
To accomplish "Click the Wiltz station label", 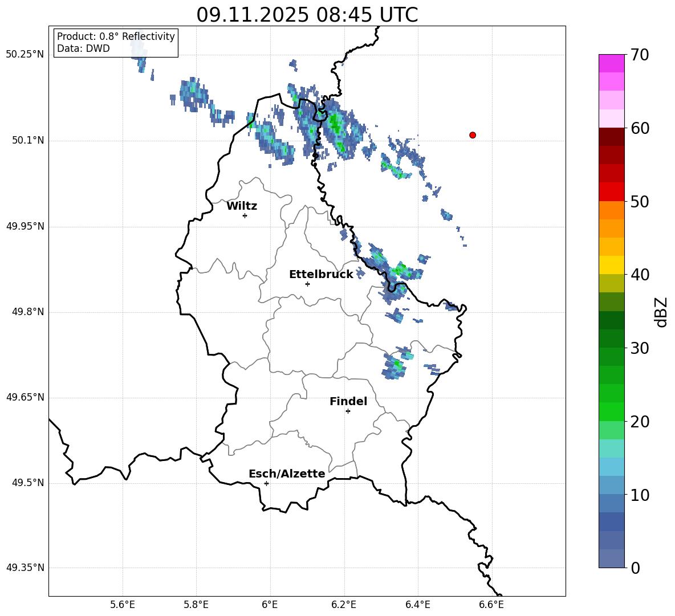I will pos(242,206).
